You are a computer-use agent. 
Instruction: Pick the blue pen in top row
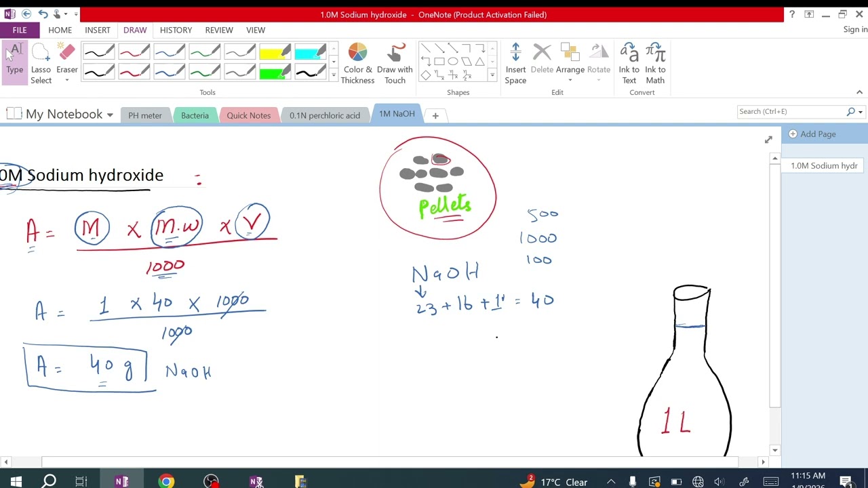coord(170,52)
